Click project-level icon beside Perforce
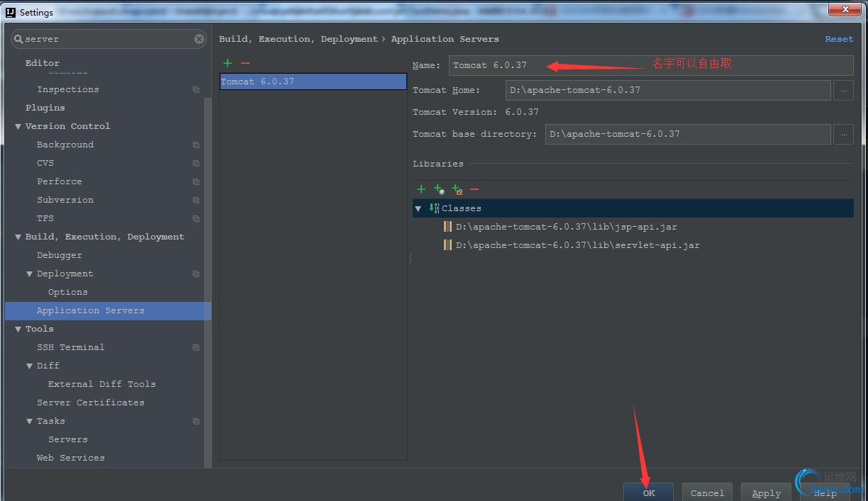The height and width of the screenshot is (501, 868). point(196,182)
